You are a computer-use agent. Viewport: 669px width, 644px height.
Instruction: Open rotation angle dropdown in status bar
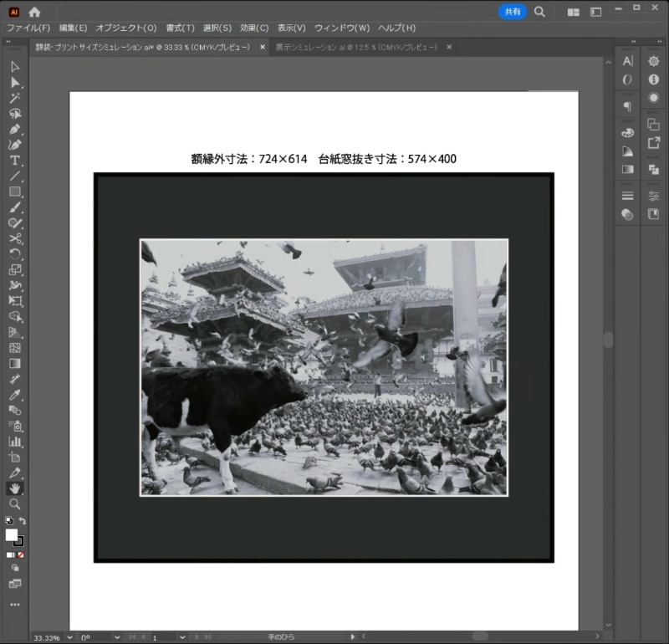tap(116, 637)
